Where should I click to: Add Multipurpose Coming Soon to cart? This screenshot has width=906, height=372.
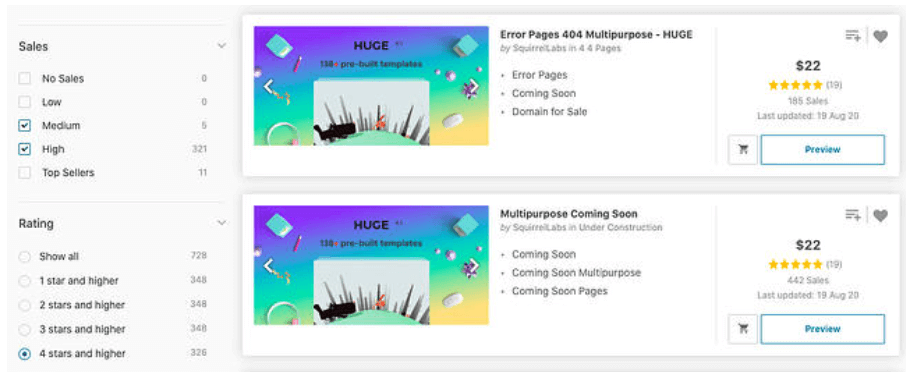click(743, 329)
